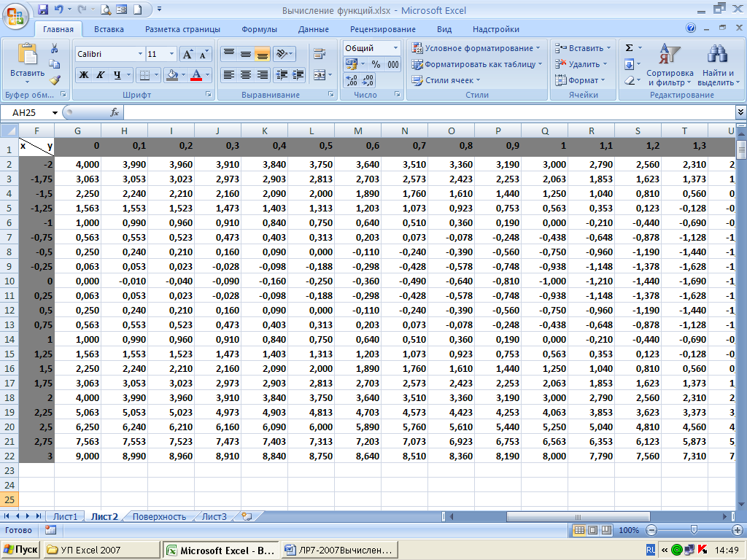Toggle italic К formatting
Screen dimensions: 747x560
click(x=100, y=75)
